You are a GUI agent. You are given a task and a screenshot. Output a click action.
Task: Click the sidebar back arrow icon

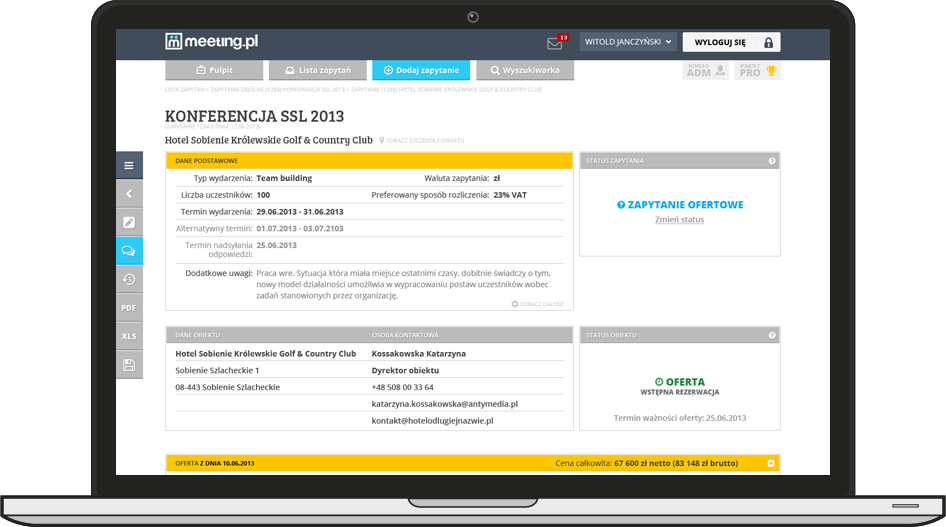coord(129,194)
